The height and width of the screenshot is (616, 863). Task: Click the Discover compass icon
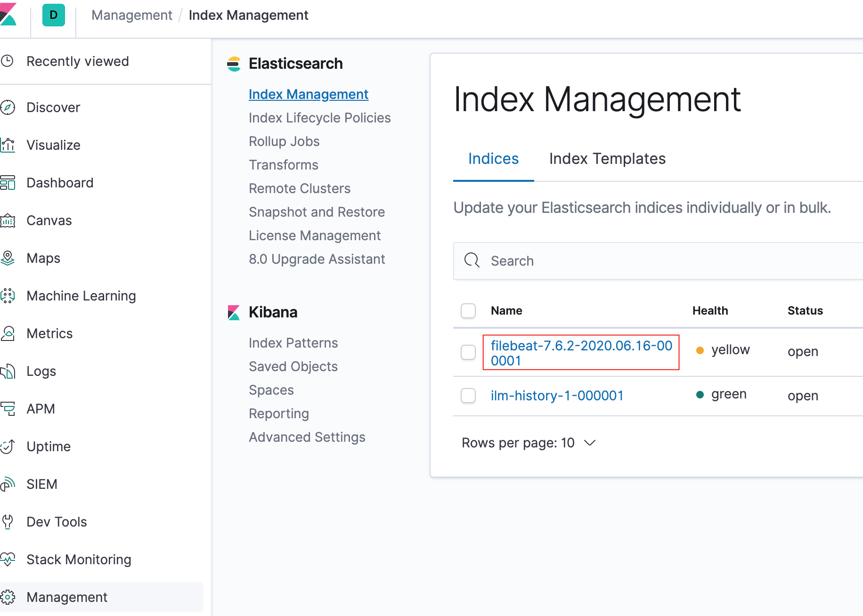click(8, 107)
